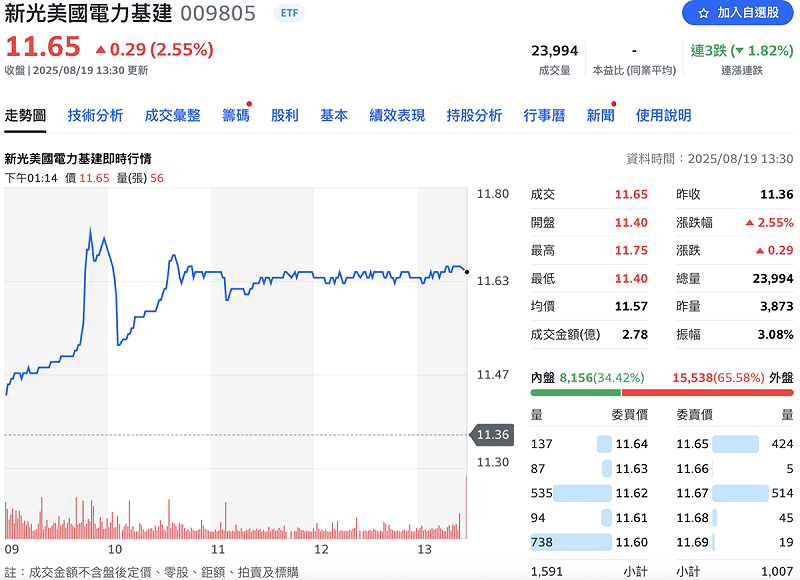Switch to the 成交彙整 tab

[x=172, y=116]
